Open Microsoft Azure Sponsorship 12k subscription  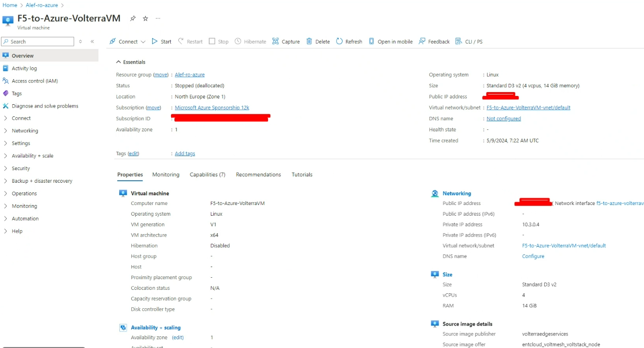(212, 108)
